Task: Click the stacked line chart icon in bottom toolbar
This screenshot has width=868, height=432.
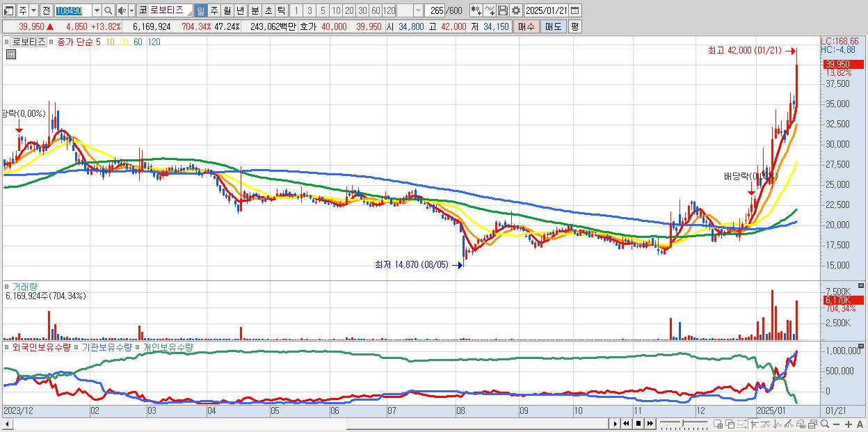Action: coord(765,424)
